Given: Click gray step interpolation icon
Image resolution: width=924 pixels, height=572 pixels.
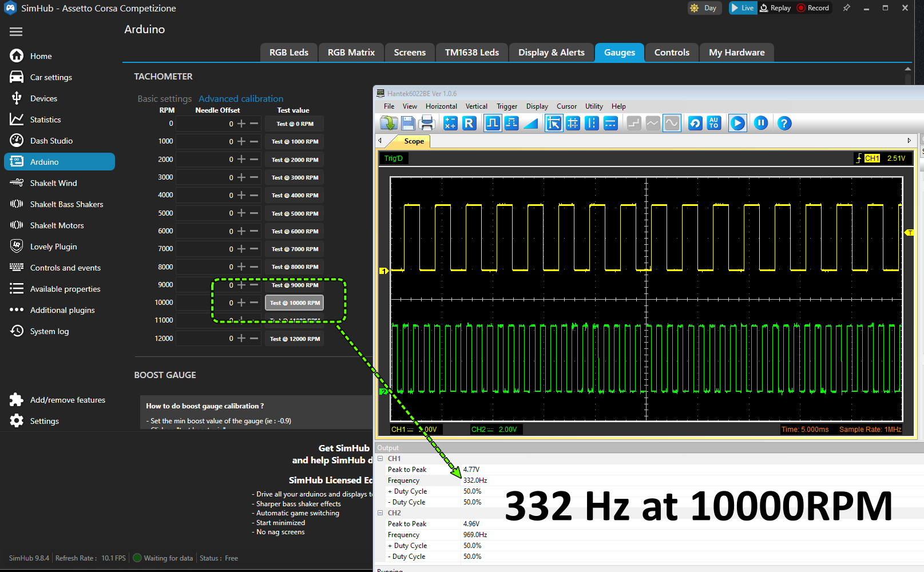Looking at the screenshot, I should 634,123.
